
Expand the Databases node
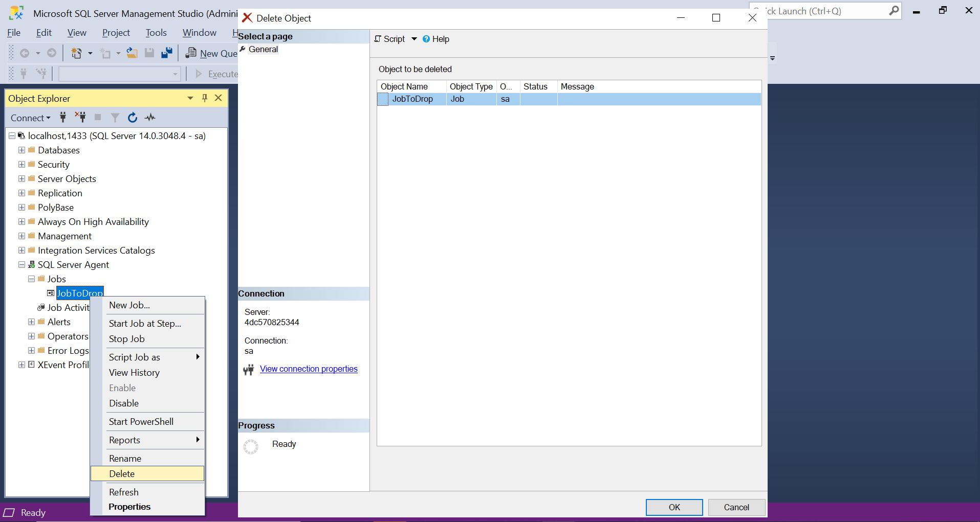(21, 150)
